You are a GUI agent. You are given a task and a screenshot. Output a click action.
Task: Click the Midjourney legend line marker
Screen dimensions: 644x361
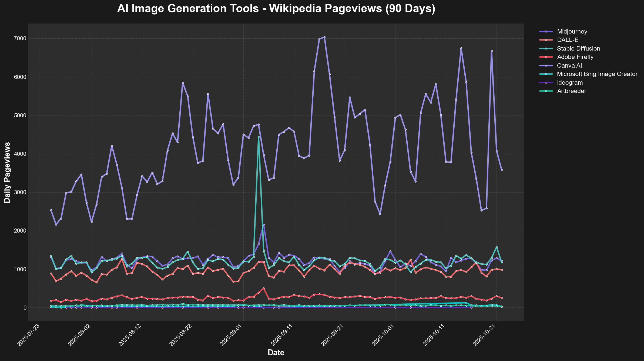(x=546, y=32)
